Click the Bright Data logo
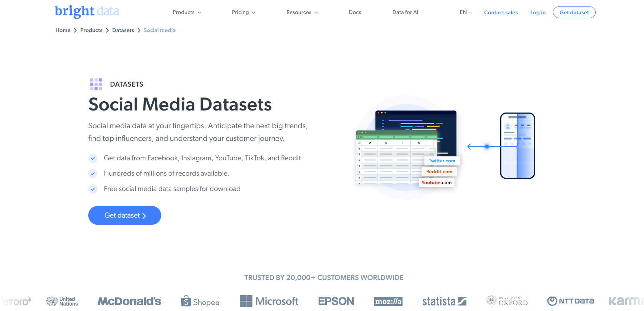This screenshot has width=644, height=311. click(87, 11)
